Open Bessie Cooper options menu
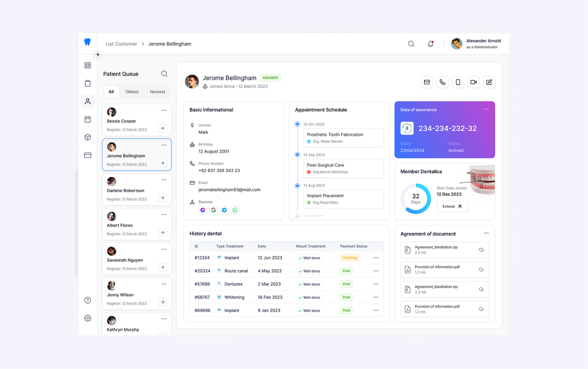This screenshot has height=369, width=588. pos(164,110)
